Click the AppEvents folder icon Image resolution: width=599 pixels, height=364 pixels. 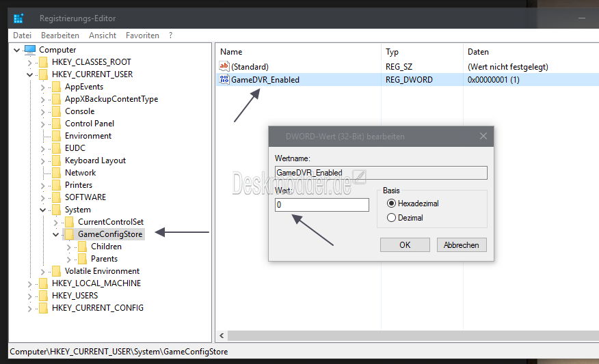(x=57, y=87)
